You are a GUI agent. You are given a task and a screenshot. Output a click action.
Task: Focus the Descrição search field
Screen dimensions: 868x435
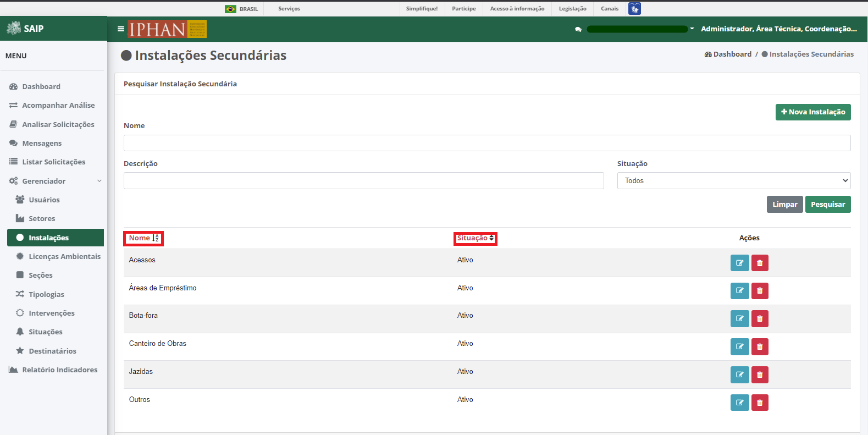click(x=364, y=180)
